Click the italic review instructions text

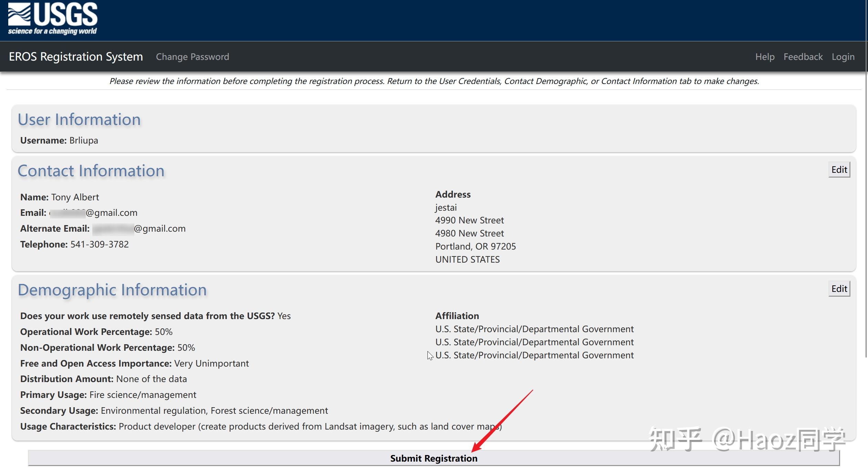434,81
